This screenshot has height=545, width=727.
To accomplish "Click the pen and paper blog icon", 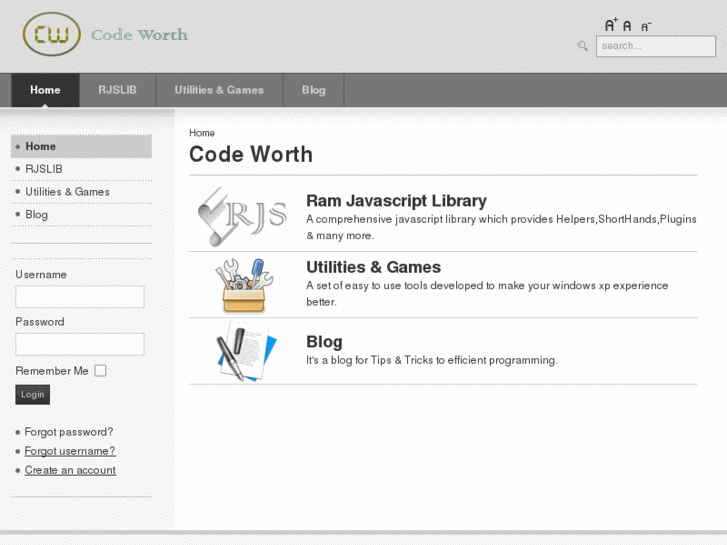I will (246, 351).
